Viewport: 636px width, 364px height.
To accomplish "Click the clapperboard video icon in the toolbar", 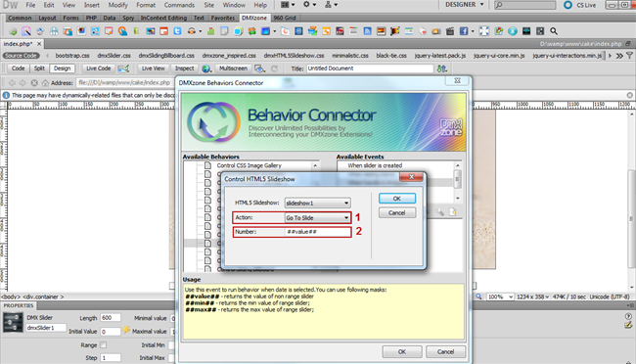I will (450, 31).
